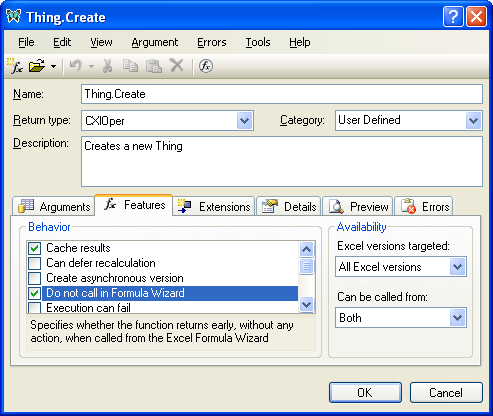493x416 pixels.
Task: Expand the Category dropdown
Action: point(473,120)
